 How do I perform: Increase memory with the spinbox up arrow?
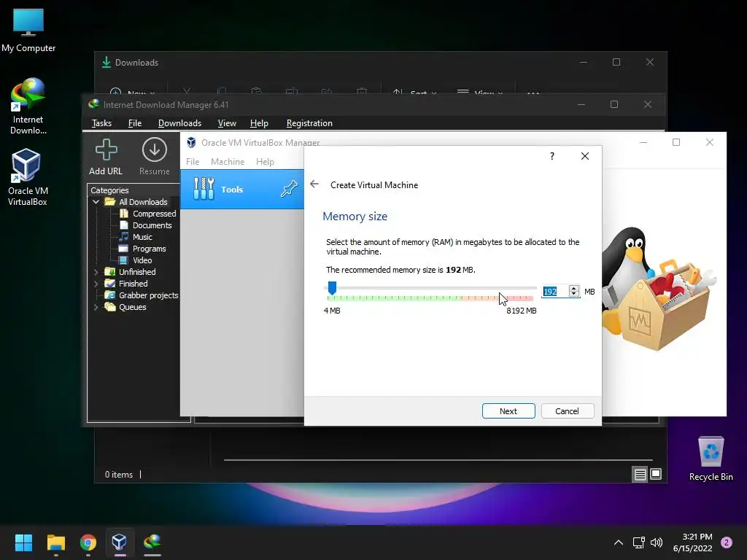(x=574, y=288)
